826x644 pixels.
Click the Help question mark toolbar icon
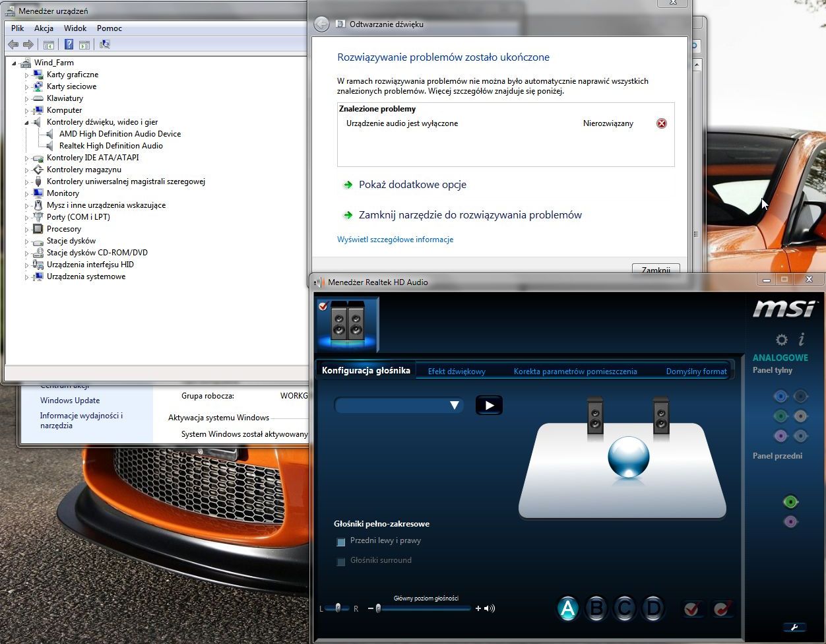[x=69, y=44]
